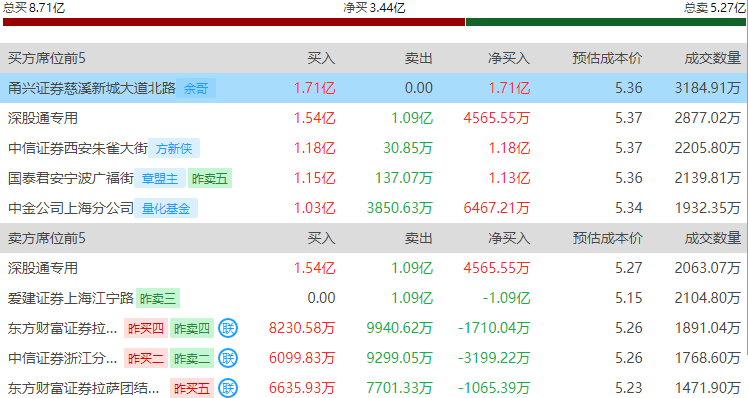
Task: Click the 联 icon on 东方财富证券拉萨团结... row
Action: click(228, 388)
